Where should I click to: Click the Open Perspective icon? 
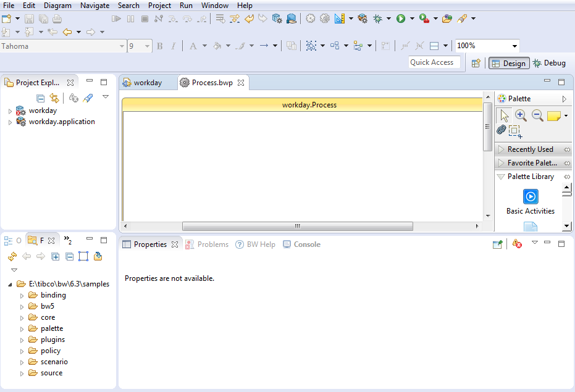click(476, 63)
